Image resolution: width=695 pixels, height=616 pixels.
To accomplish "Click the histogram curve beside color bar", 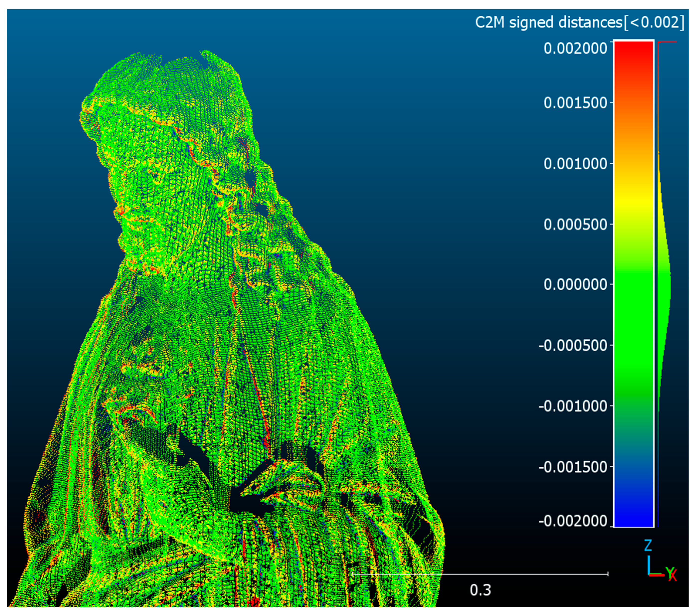I will (x=664, y=289).
